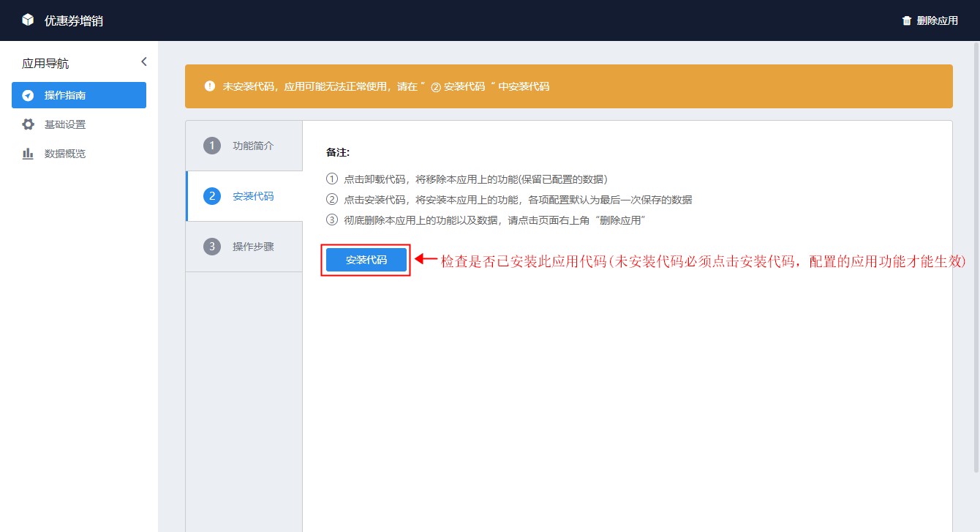Viewport: 980px width, 532px height.
Task: Open 操作指南 in the sidebar
Action: point(79,95)
